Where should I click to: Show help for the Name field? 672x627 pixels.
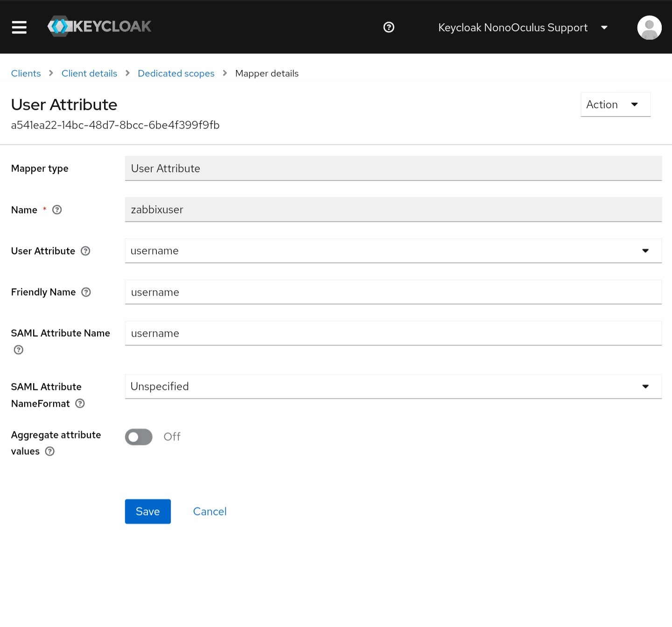(x=57, y=210)
